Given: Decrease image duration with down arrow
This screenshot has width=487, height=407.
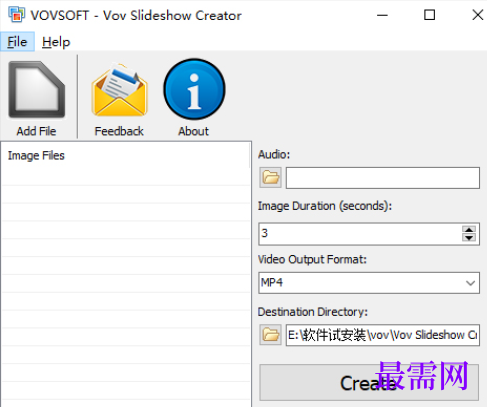Looking at the screenshot, I should point(469,237).
